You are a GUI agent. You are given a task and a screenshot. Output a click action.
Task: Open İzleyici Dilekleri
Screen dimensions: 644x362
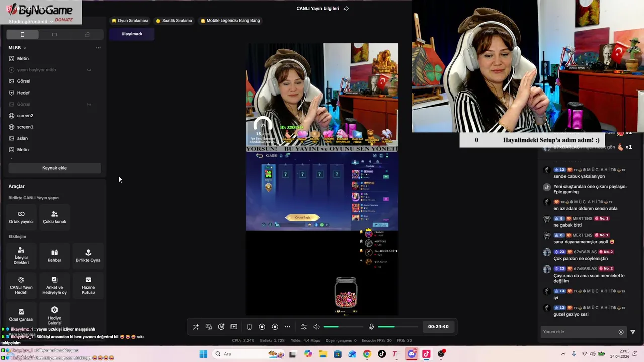coord(21,255)
